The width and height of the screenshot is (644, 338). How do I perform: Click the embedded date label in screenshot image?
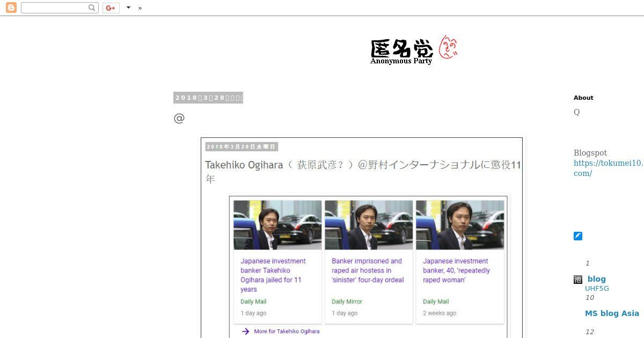tap(241, 146)
